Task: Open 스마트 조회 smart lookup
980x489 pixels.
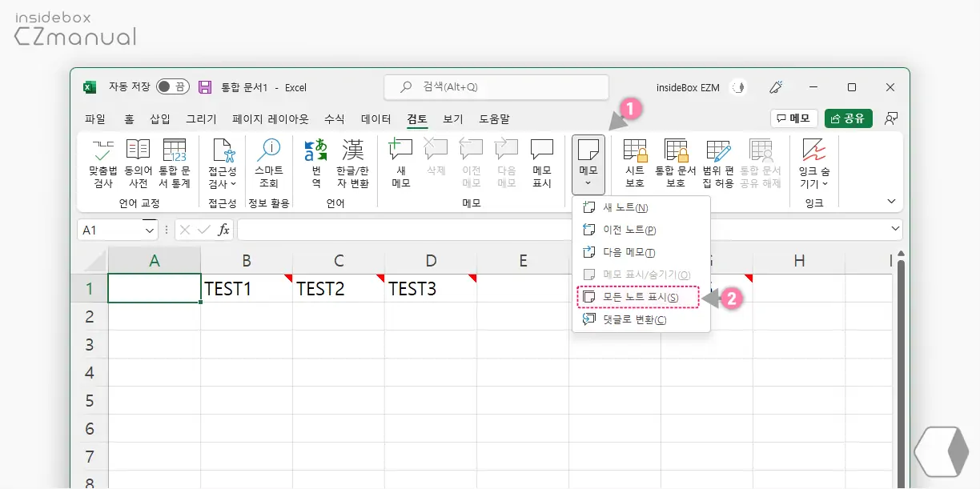Action: pyautogui.click(x=269, y=163)
